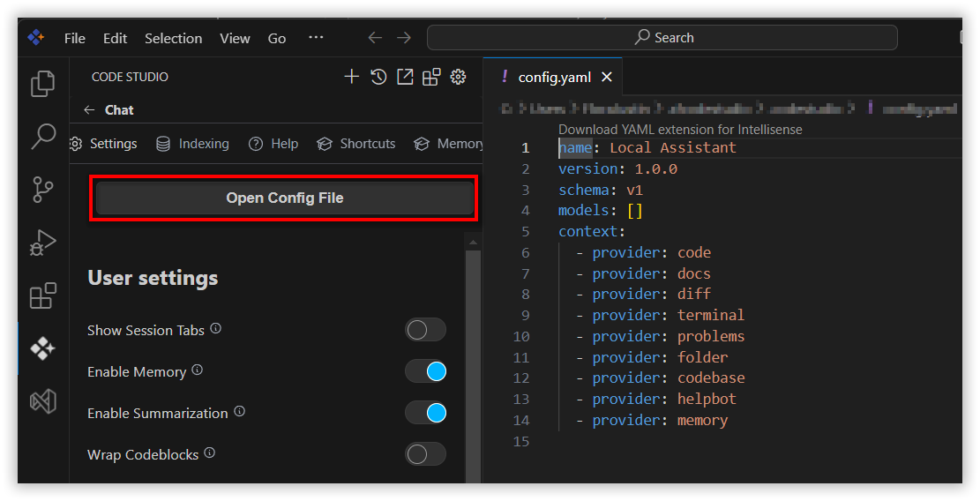The image size is (980, 501).
Task: Open the File menu
Action: (x=74, y=38)
